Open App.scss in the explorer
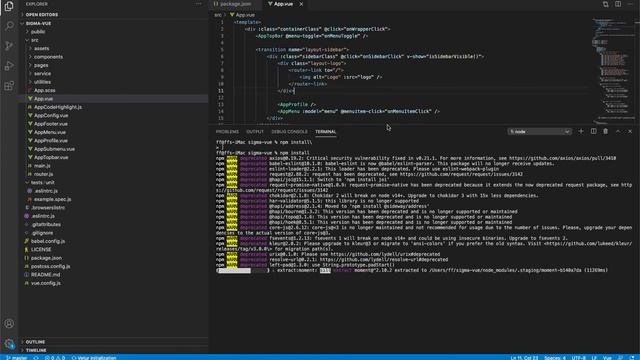This screenshot has width=640, height=360. [44, 90]
